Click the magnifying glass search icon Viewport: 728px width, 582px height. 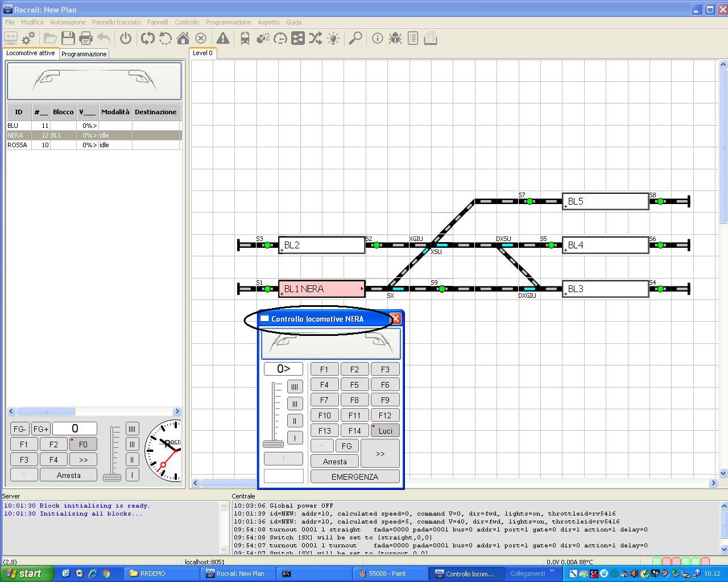355,38
